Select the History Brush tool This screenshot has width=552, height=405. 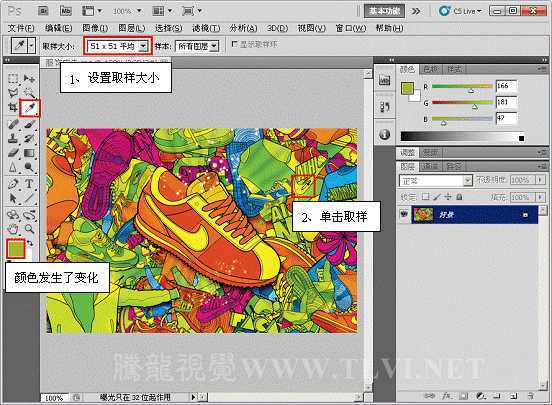pos(29,138)
